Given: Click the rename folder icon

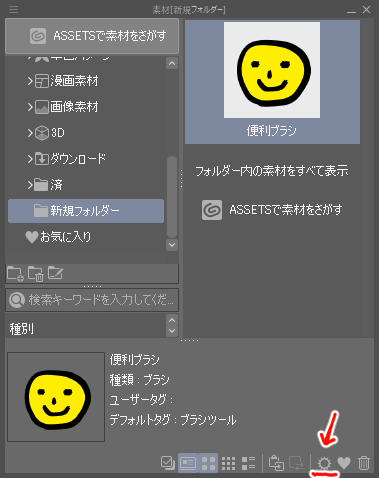Looking at the screenshot, I should coord(55,273).
